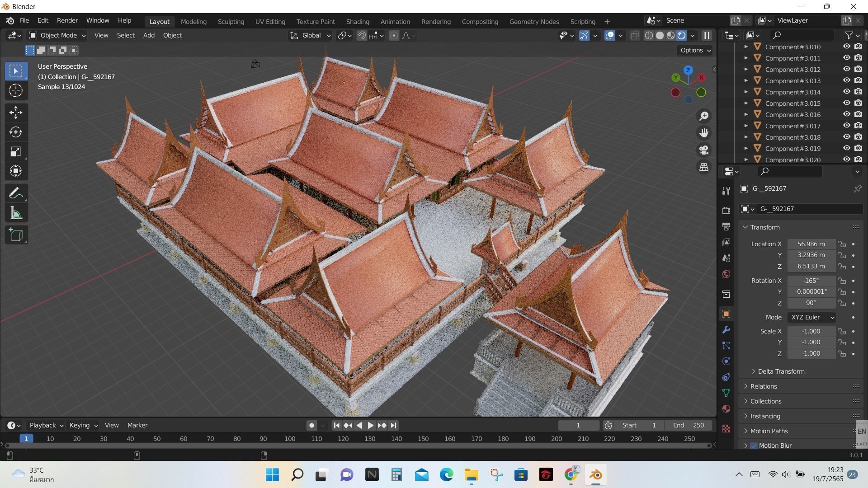Collapse the Transform panel

tap(765, 227)
